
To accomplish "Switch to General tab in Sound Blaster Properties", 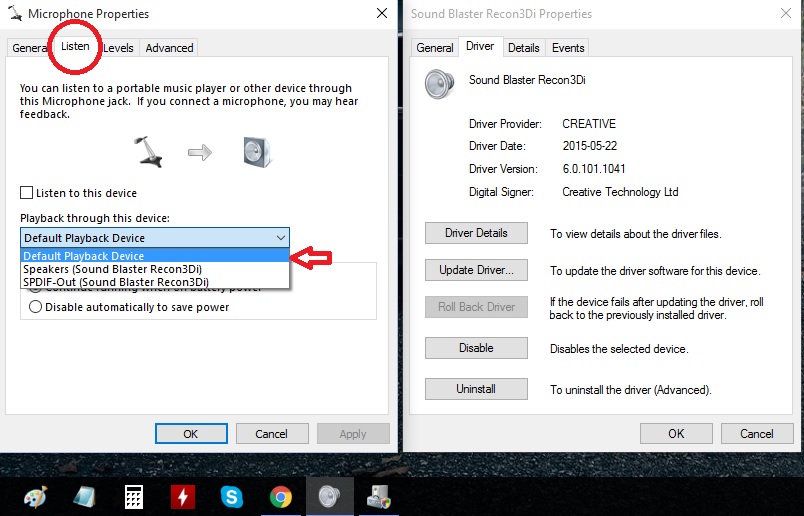I will click(x=434, y=48).
